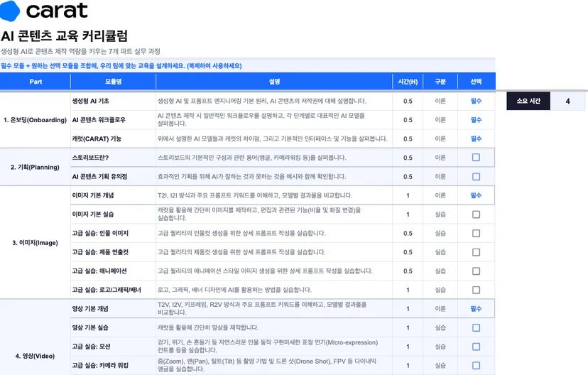The image size is (588, 375).
Task: Click the 고급 실습: 로고/그래픽/배너 module name
Action: click(107, 290)
